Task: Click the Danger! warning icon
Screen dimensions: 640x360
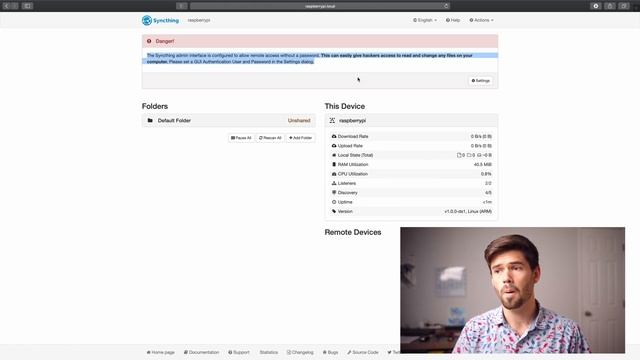Action: 149,41
